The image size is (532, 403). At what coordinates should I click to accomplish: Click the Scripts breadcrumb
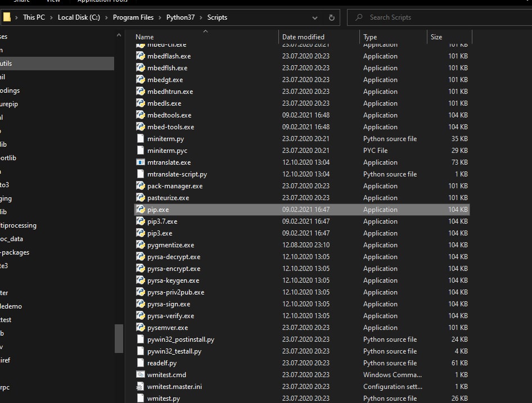(217, 17)
